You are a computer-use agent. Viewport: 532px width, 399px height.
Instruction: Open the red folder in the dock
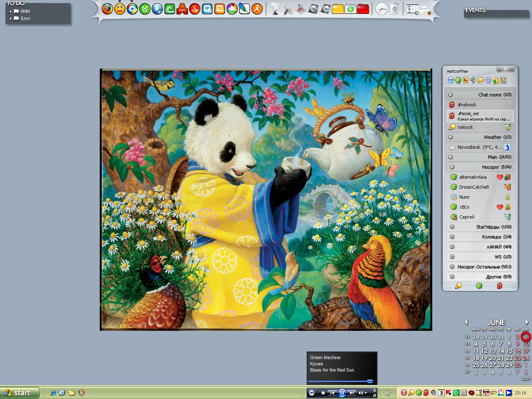(363, 9)
